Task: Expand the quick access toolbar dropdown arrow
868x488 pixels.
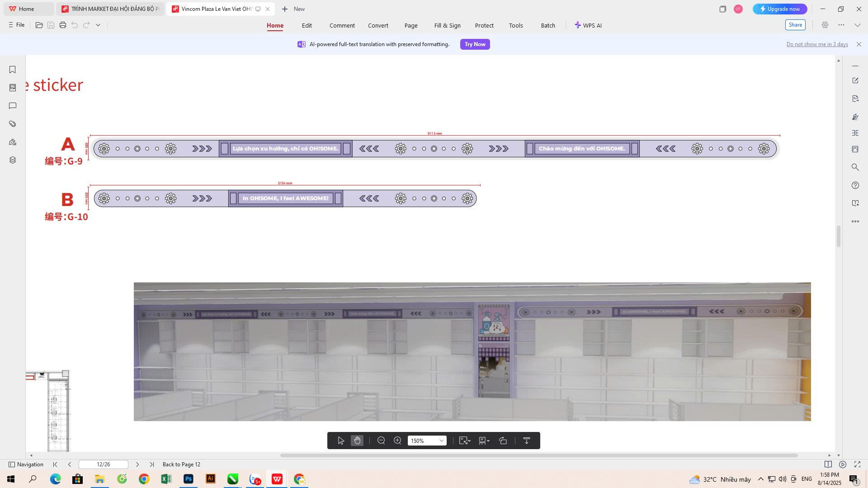Action: click(98, 25)
